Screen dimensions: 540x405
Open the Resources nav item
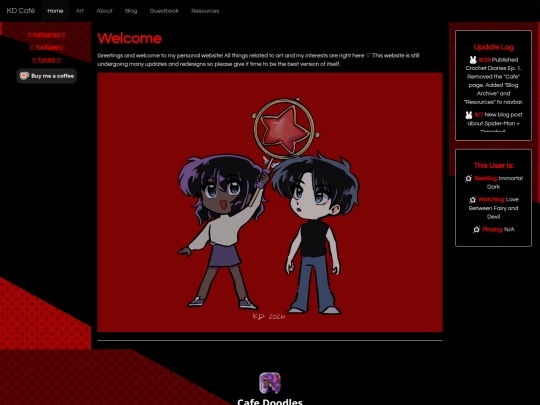205,11
